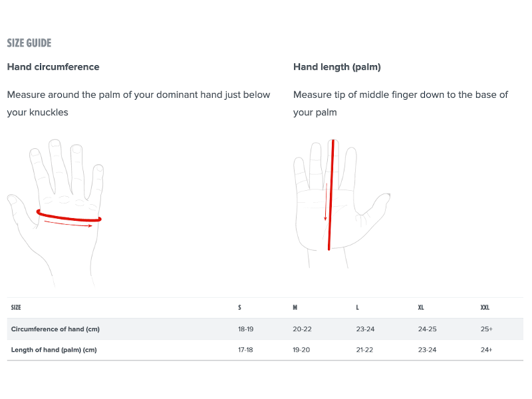Screen dimensions: 532x399
Task: Select the Hand length (palm) heading
Action: tap(337, 67)
